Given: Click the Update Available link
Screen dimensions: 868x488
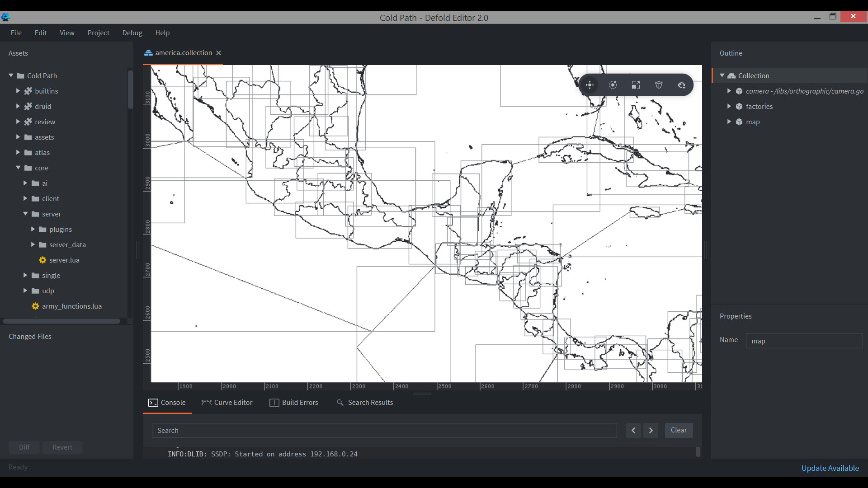Looking at the screenshot, I should [x=830, y=468].
